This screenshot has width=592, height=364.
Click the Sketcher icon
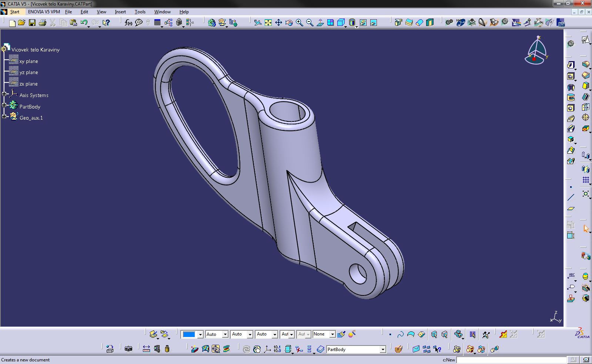click(x=585, y=40)
